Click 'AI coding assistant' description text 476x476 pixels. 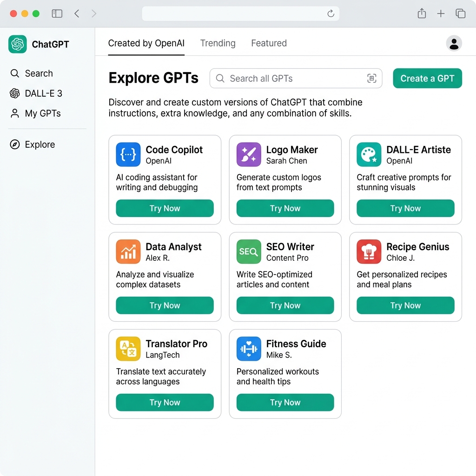157,182
